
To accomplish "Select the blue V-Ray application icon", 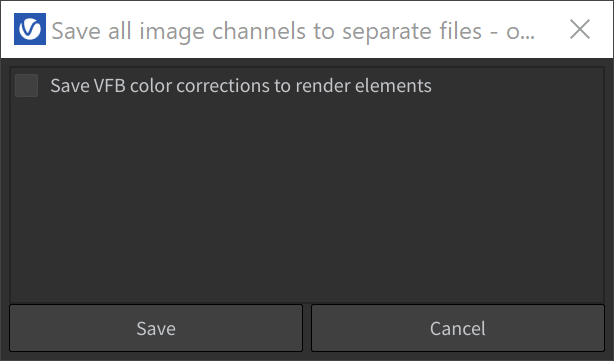I will (x=30, y=29).
